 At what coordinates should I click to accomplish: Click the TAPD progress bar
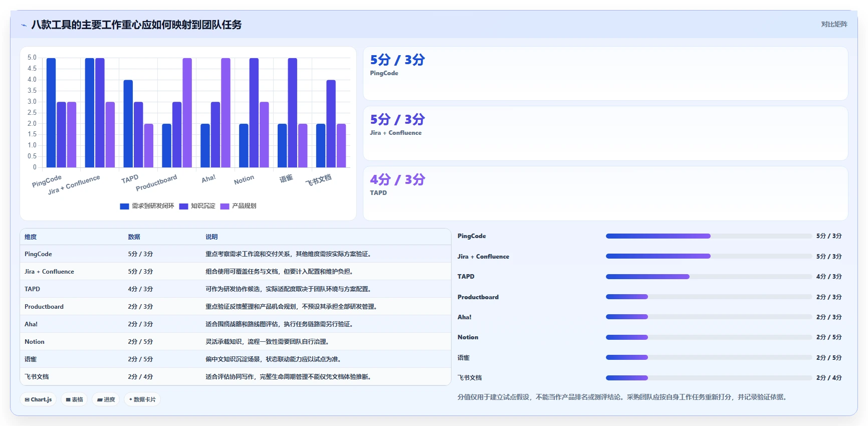click(709, 277)
